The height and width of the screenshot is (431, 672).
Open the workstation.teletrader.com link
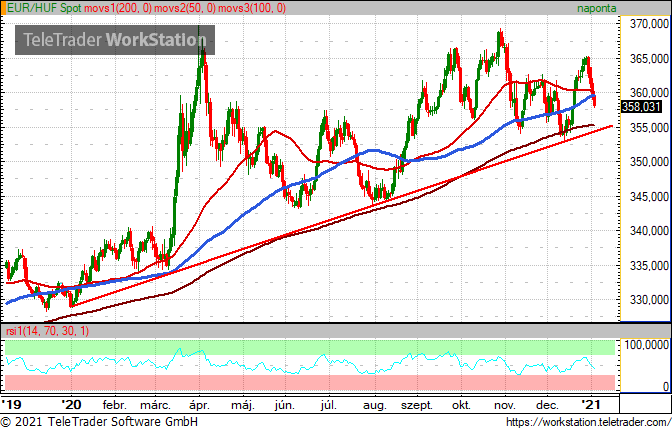(588, 422)
